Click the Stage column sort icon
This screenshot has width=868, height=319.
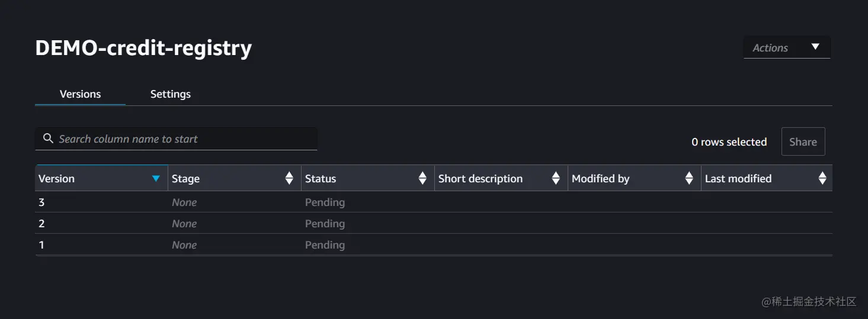(x=289, y=179)
